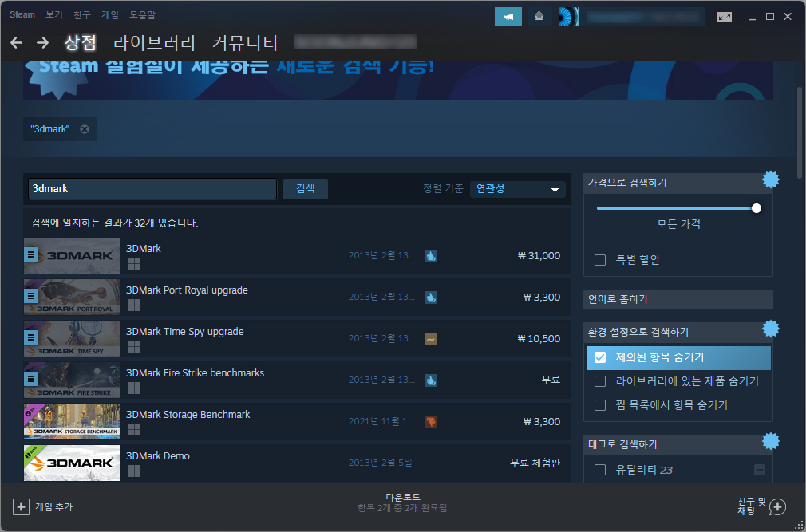Expand the 언어로 좁히기 section

tap(678, 299)
